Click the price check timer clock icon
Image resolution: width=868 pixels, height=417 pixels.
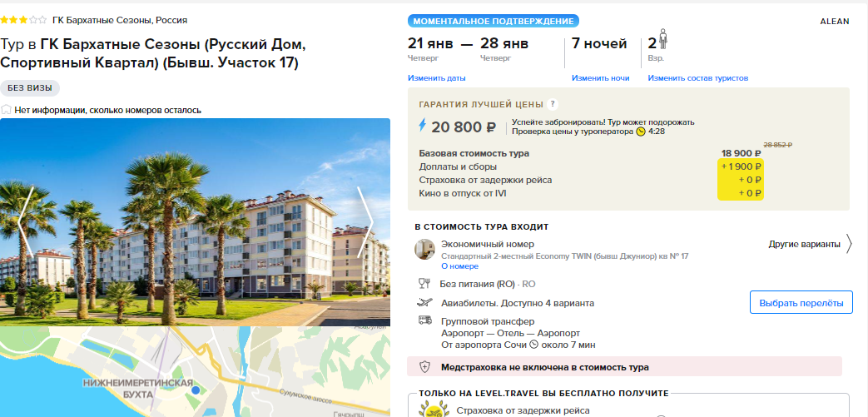[x=641, y=132]
